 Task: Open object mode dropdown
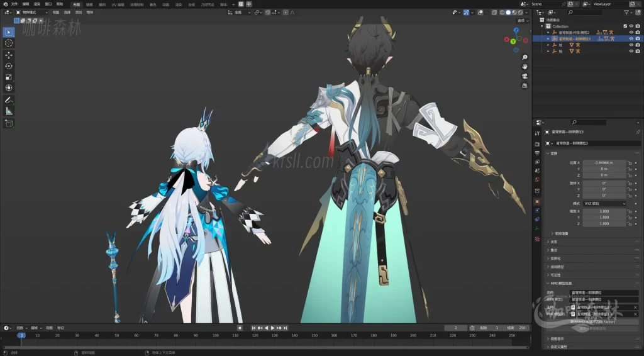point(32,13)
